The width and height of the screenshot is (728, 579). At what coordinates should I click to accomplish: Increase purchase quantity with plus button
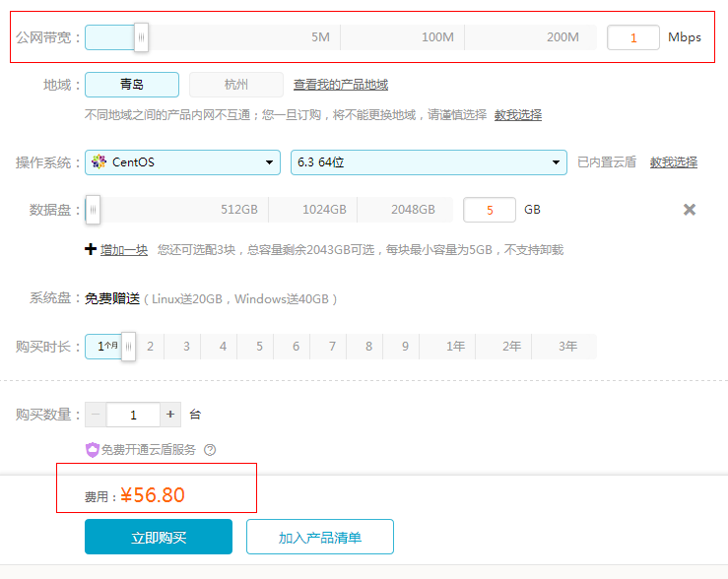coord(170,415)
